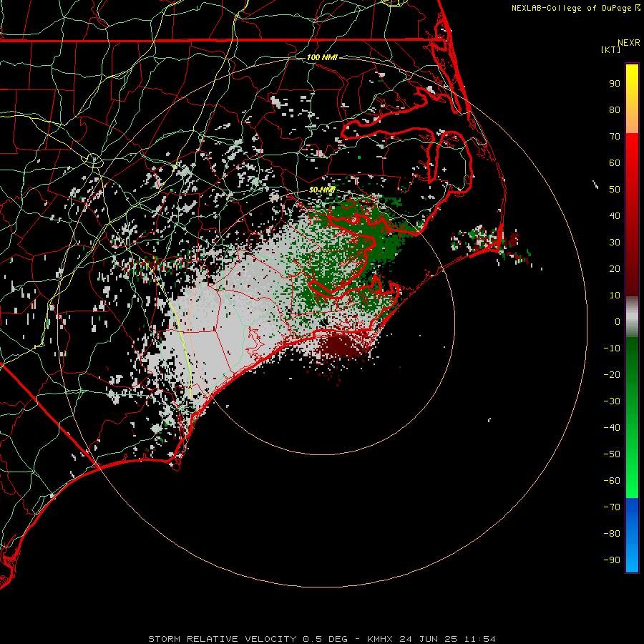This screenshot has width=644, height=644.
Task: Click the blue bottom segment of color bar
Action: click(632, 535)
